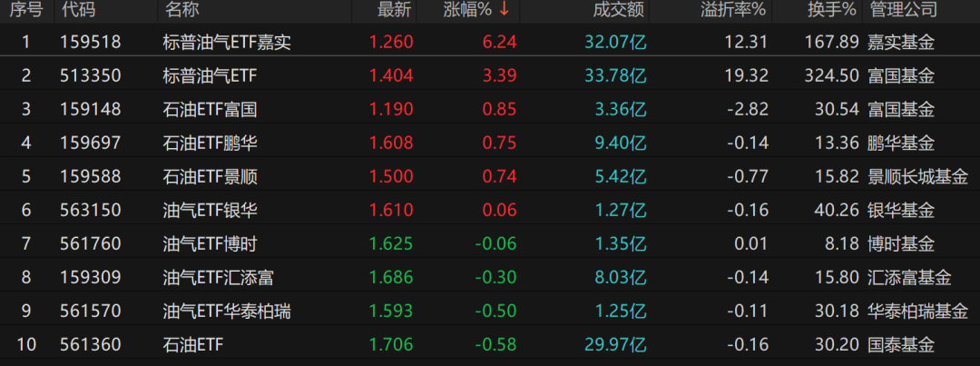Open 油气ETF汇添富 row
Viewport: 980px width, 366px height.
[218, 277]
